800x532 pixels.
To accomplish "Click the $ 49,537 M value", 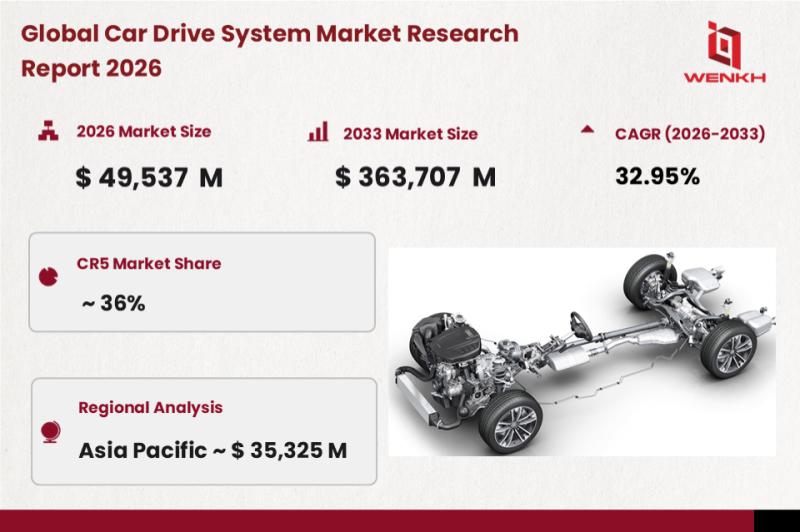I will [149, 178].
